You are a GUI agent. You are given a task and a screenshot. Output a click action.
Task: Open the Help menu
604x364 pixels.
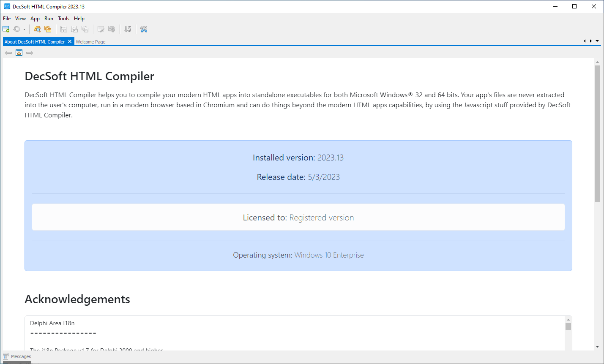[79, 19]
